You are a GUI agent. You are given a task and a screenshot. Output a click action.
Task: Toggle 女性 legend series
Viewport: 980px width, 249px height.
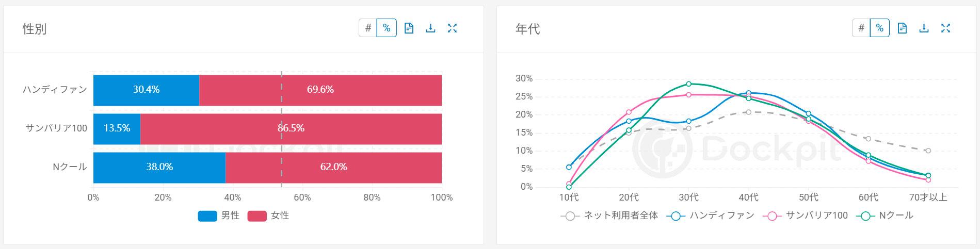(268, 215)
